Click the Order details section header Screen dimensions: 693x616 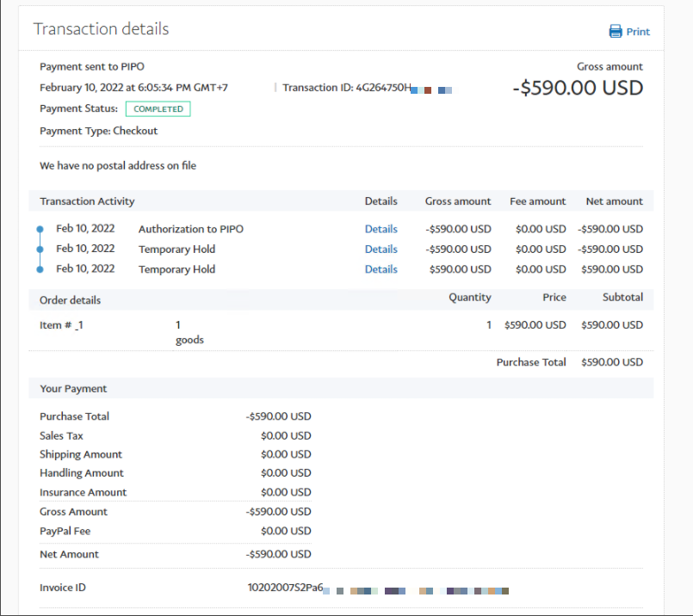[70, 300]
